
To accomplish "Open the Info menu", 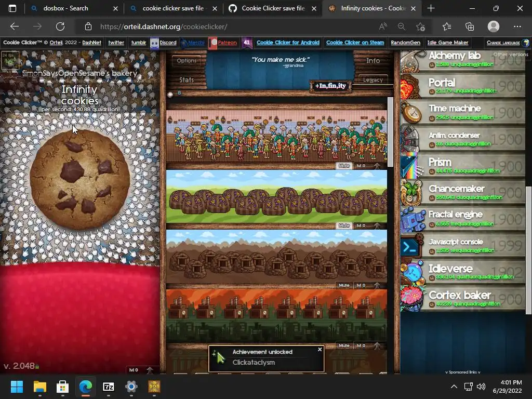I will click(373, 60).
